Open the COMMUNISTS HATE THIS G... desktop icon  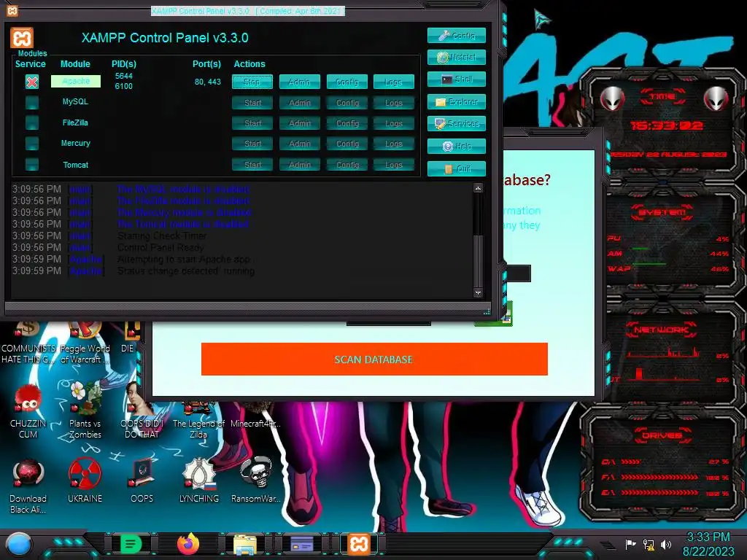click(x=28, y=343)
